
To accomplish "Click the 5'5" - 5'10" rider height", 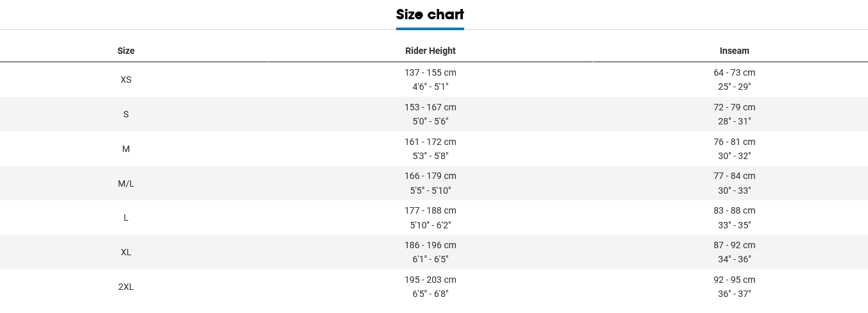I will tap(430, 190).
